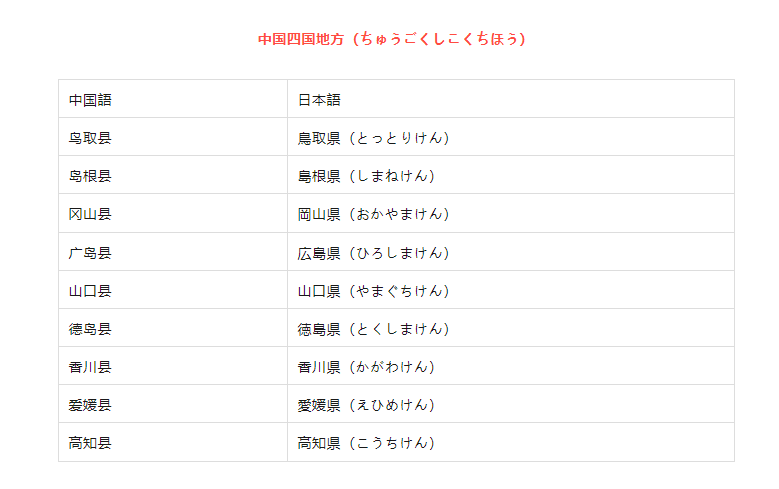Click 岡山県（おかやまけん）text
The height and width of the screenshot is (489, 779).
point(374,214)
